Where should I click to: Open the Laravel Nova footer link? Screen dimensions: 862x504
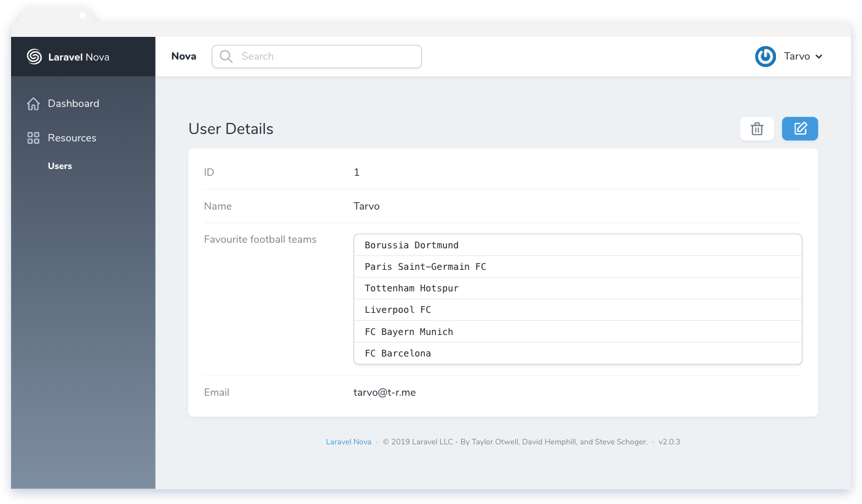point(349,441)
